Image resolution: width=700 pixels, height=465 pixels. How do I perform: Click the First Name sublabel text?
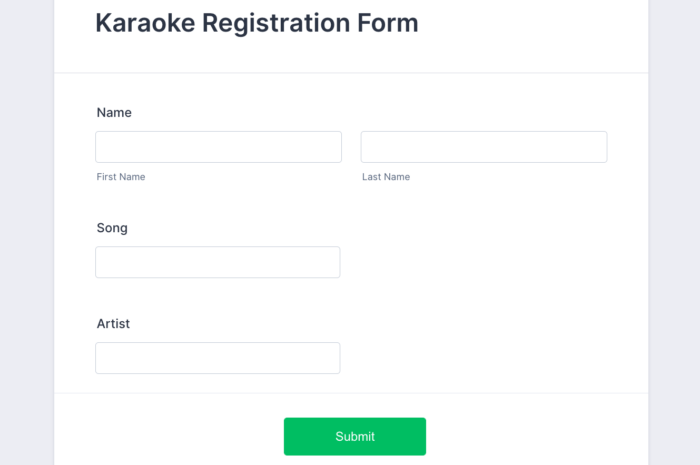tap(121, 177)
